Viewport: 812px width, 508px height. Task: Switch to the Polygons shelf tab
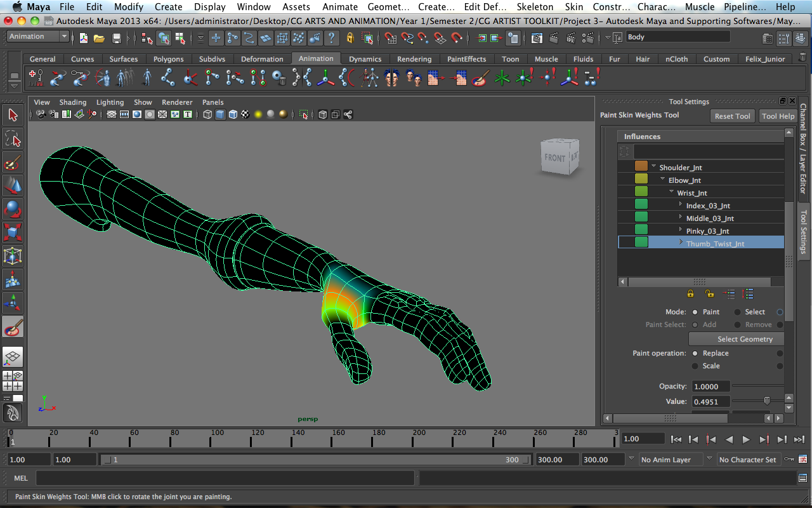pyautogui.click(x=168, y=59)
